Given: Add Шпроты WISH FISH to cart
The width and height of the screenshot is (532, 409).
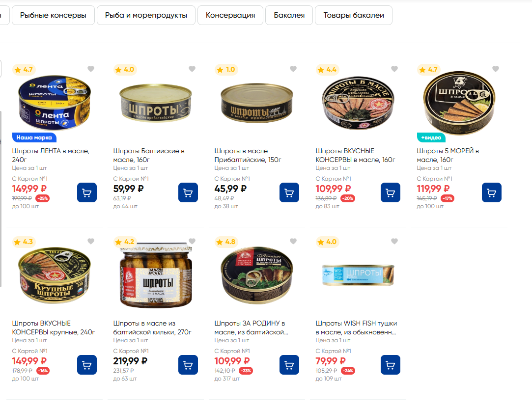Looking at the screenshot, I should coord(390,365).
